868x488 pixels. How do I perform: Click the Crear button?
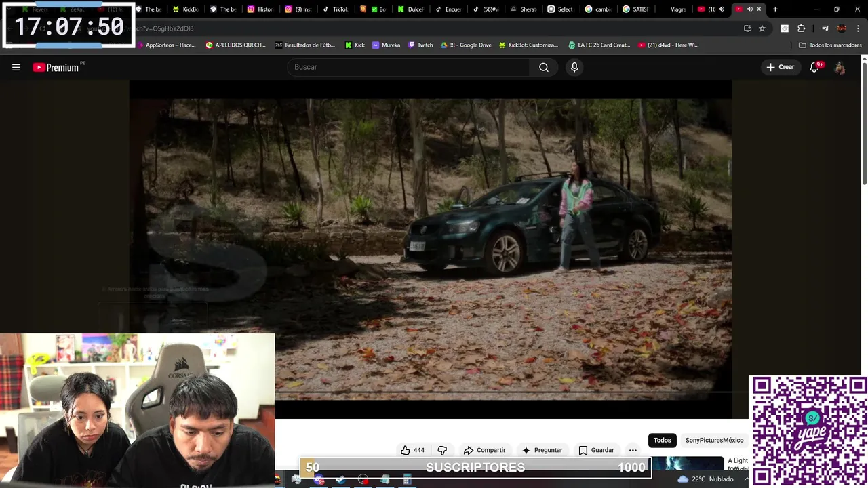[781, 67]
